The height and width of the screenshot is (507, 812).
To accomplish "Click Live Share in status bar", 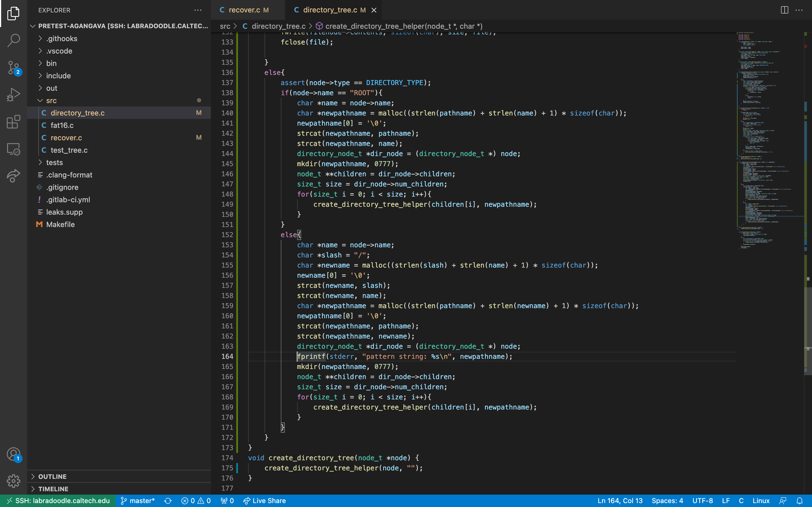I will pos(264,501).
